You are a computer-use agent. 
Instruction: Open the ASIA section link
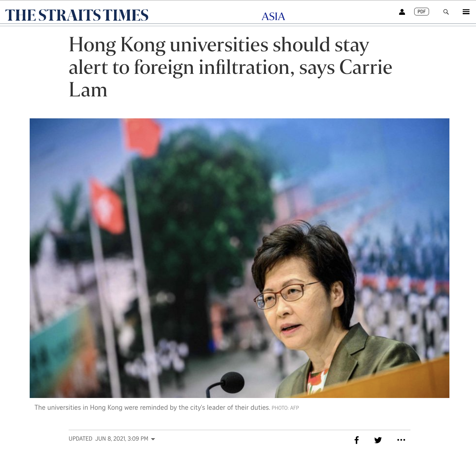[273, 16]
